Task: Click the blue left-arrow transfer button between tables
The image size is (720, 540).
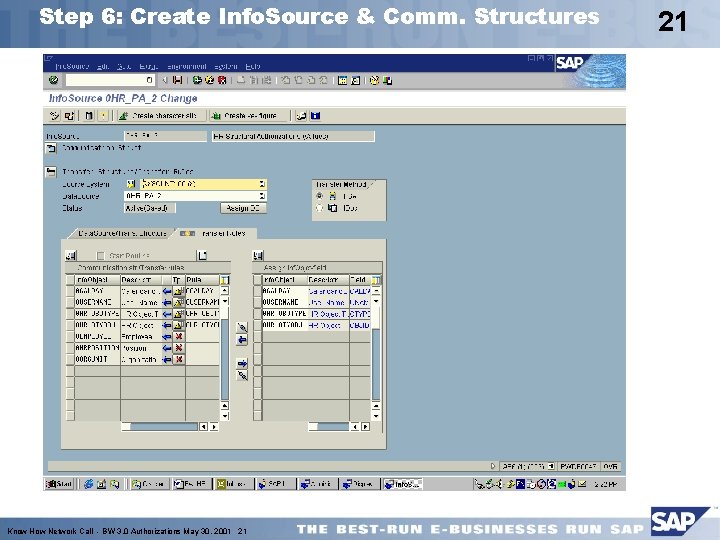Action: click(x=242, y=340)
